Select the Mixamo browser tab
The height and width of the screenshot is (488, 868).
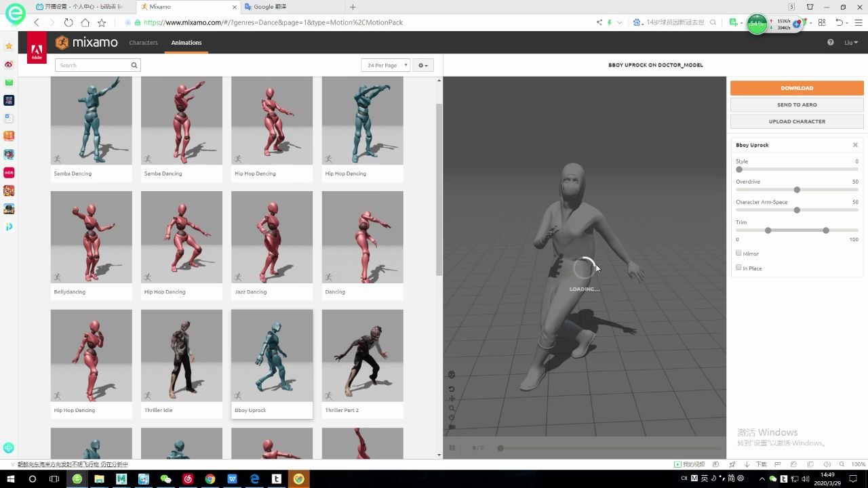pyautogui.click(x=189, y=7)
